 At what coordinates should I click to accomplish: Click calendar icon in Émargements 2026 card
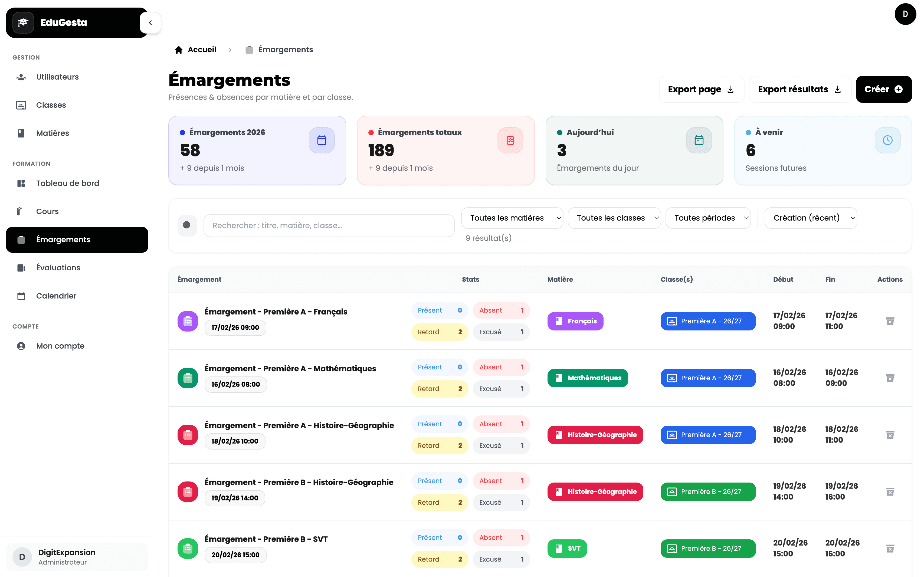(321, 140)
